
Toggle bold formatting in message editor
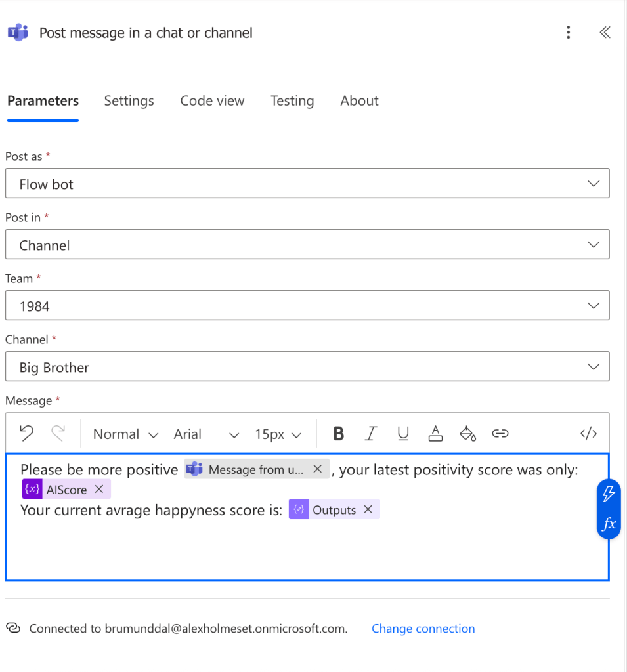[x=339, y=434]
